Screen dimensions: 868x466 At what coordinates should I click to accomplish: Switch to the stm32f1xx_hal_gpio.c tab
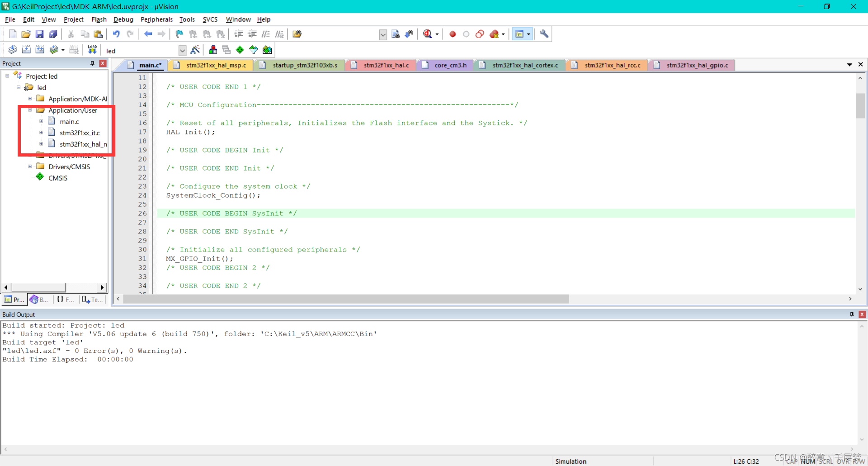(693, 65)
